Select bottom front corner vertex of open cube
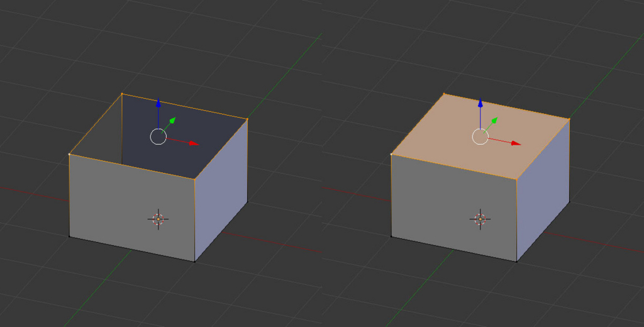This screenshot has width=644, height=327. tap(195, 261)
